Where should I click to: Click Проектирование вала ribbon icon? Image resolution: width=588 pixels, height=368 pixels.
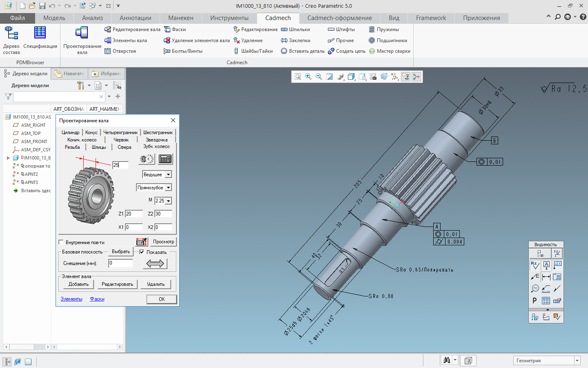(x=82, y=33)
